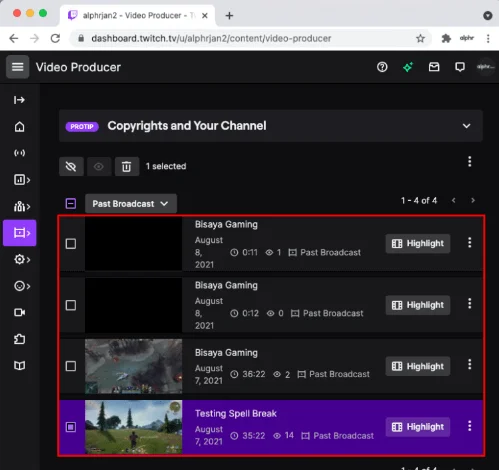Open the browser Extensions puzzle icon
This screenshot has height=470, width=499.
point(446,38)
